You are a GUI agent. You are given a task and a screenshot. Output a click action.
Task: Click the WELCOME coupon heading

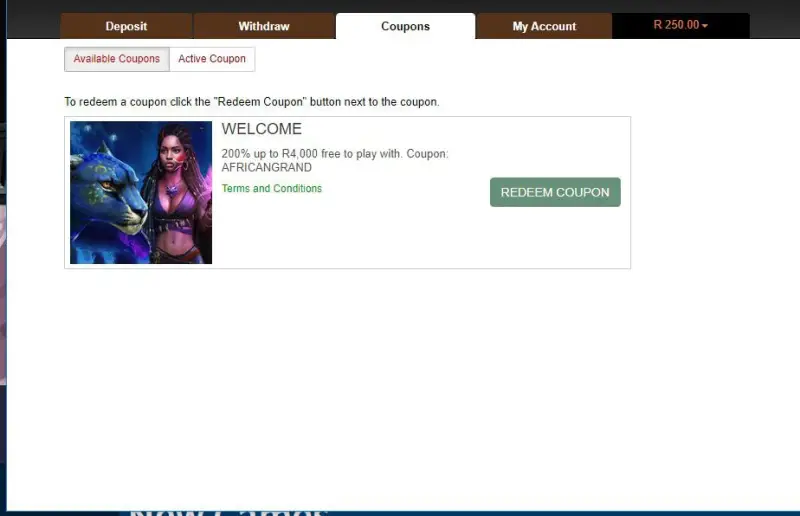pyautogui.click(x=261, y=129)
